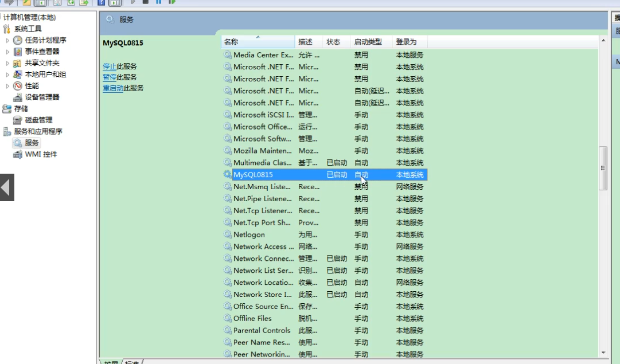Viewport: 620px width, 364px height.
Task: Click the Restart Service toolbar icon
Action: click(x=171, y=2)
